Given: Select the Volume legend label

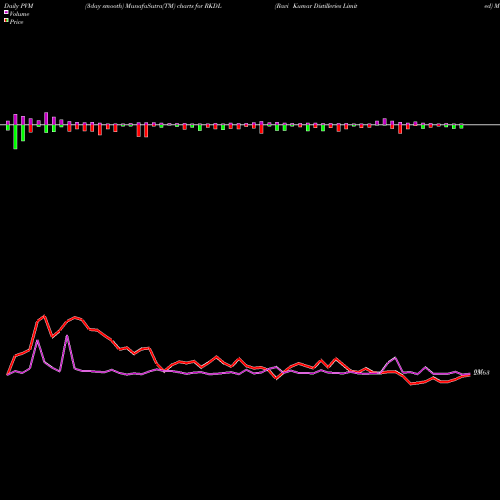Looking at the screenshot, I should [x=19, y=14].
